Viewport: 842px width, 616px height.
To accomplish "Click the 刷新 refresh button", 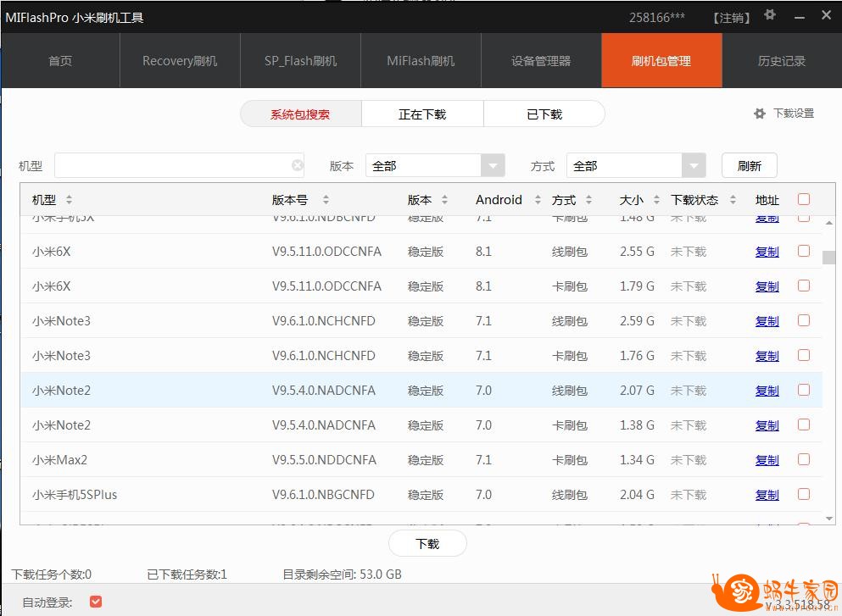I will (x=749, y=165).
